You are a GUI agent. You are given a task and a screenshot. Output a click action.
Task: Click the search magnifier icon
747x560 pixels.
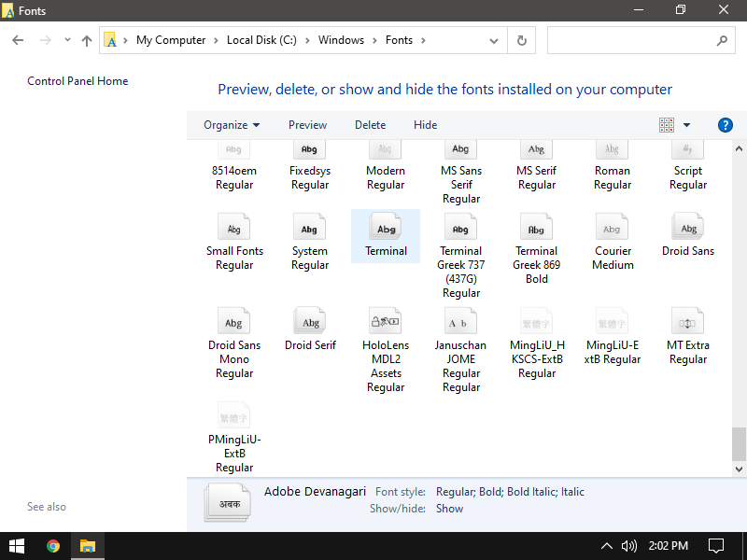722,41
